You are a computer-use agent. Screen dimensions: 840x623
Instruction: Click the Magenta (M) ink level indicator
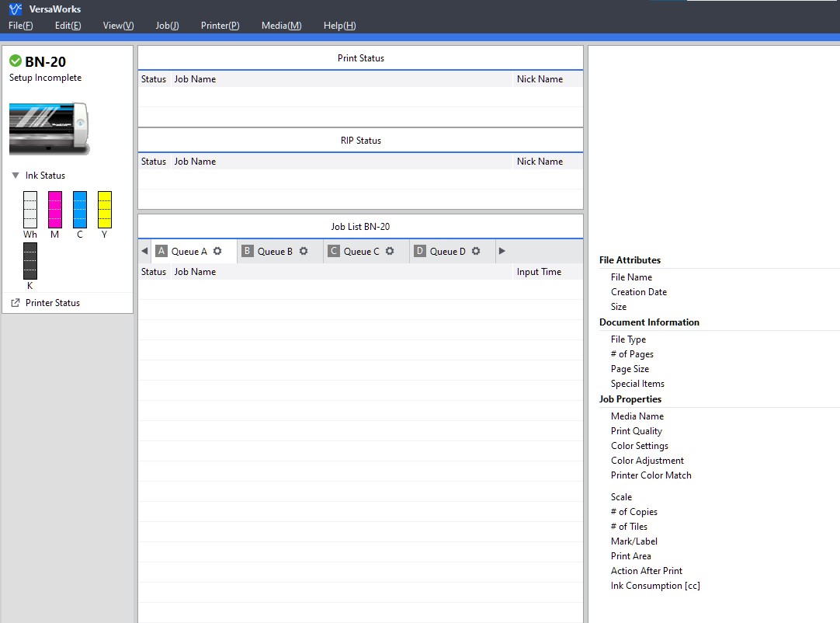click(54, 210)
